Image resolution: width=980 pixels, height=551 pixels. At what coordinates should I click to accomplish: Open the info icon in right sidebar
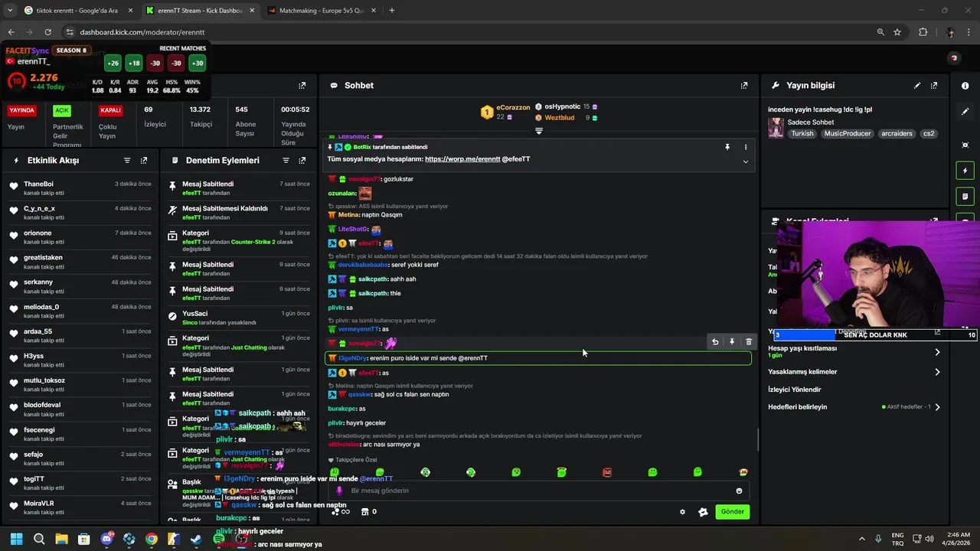[965, 86]
